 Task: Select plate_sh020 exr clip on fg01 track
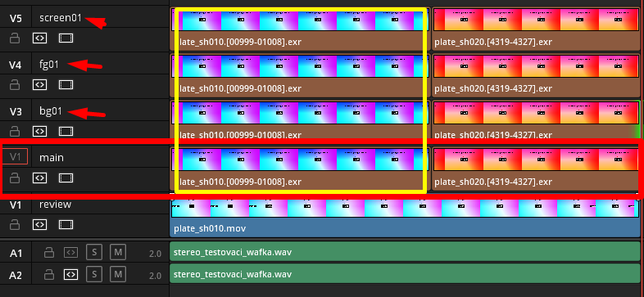tap(537, 75)
